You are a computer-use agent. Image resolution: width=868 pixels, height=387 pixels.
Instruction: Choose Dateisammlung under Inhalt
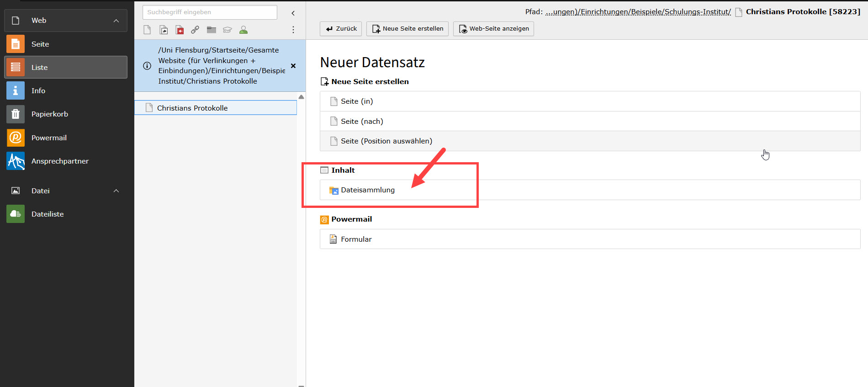click(367, 190)
